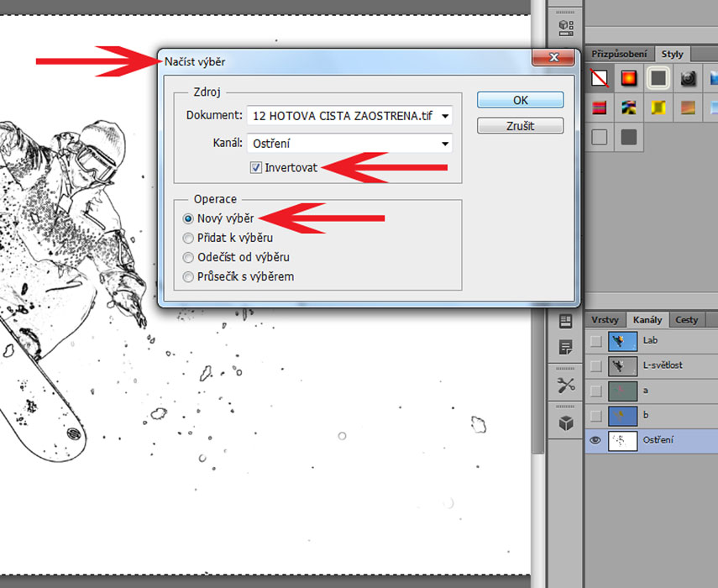Hide the Ostření channel via its eye icon
This screenshot has height=588, width=718.
pos(595,440)
